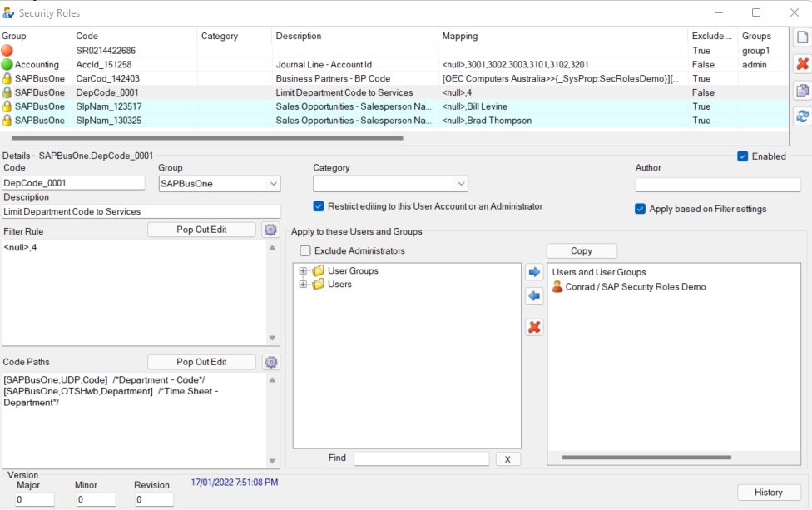Click the Code Paths gear settings icon
This screenshot has width=812, height=510.
[271, 362]
